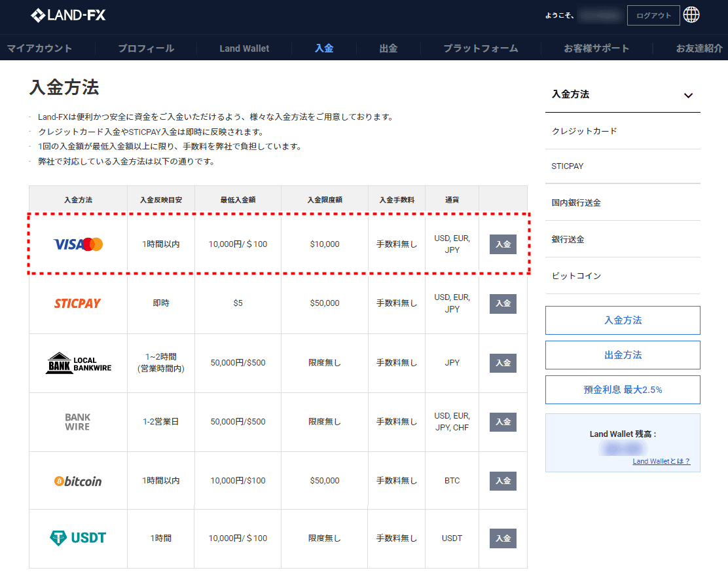
Task: Click the Local Bankwire logo
Action: pos(78,363)
